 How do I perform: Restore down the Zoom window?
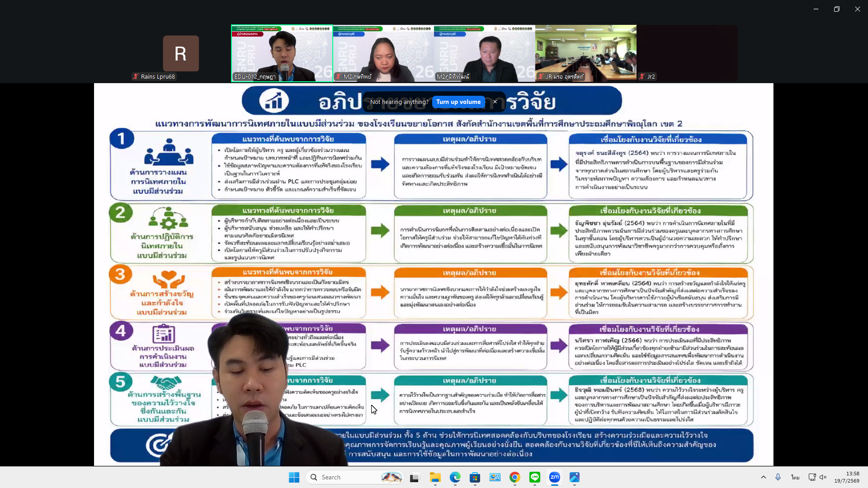point(837,9)
